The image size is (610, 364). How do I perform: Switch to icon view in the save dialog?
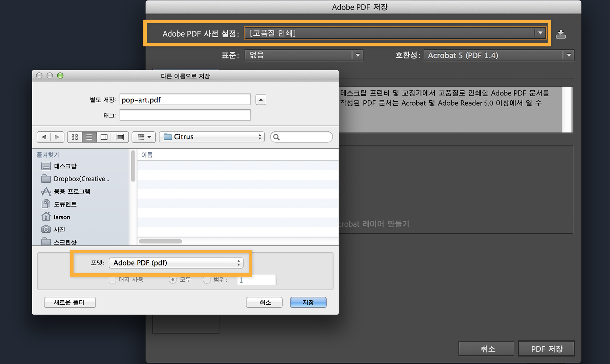75,137
